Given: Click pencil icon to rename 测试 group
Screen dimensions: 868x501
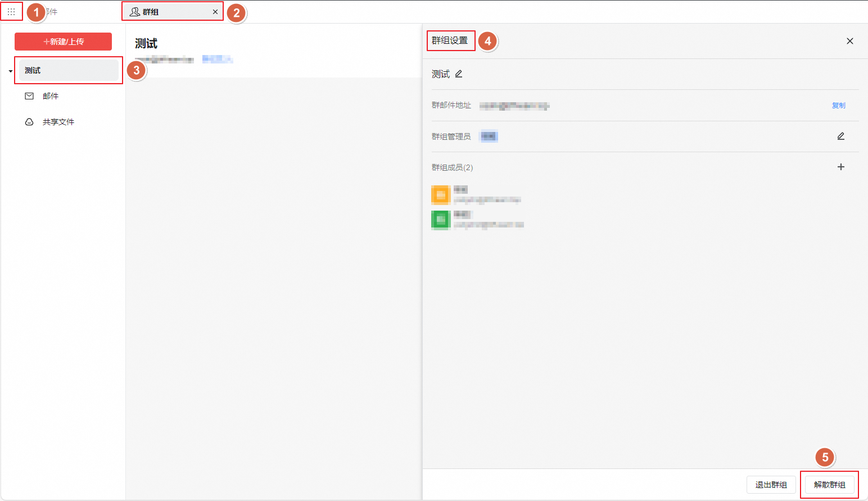Looking at the screenshot, I should pos(459,74).
